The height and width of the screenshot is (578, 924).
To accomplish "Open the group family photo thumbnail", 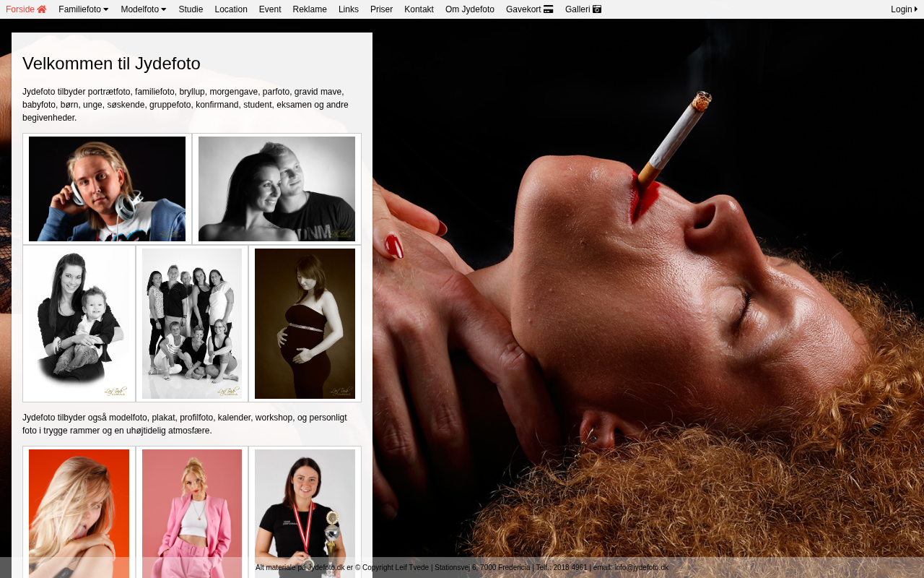I will 192,323.
